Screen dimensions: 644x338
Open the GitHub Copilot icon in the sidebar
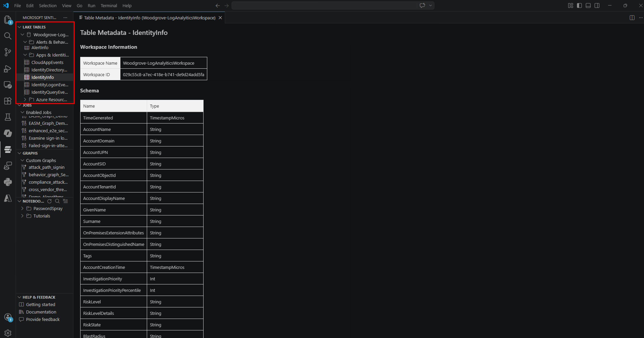(x=7, y=133)
